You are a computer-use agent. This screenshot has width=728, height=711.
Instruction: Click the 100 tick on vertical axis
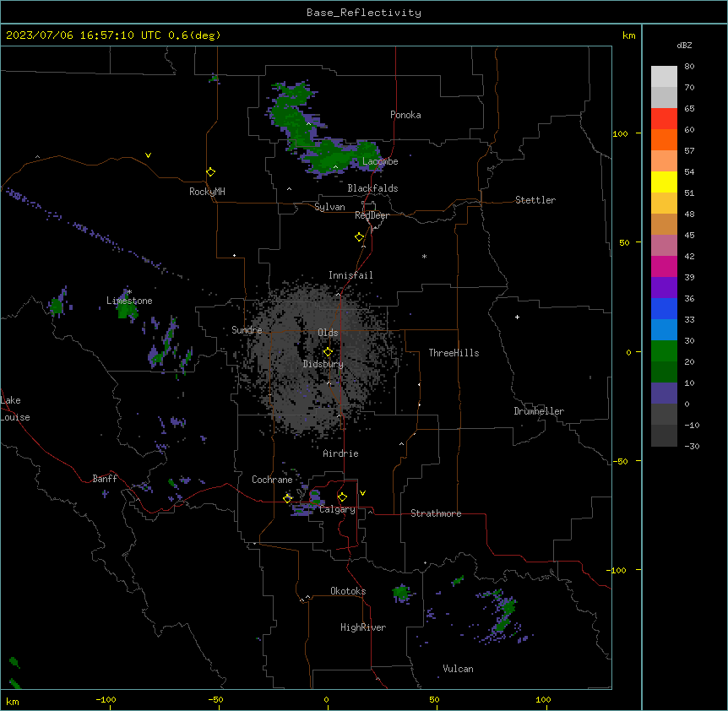620,133
